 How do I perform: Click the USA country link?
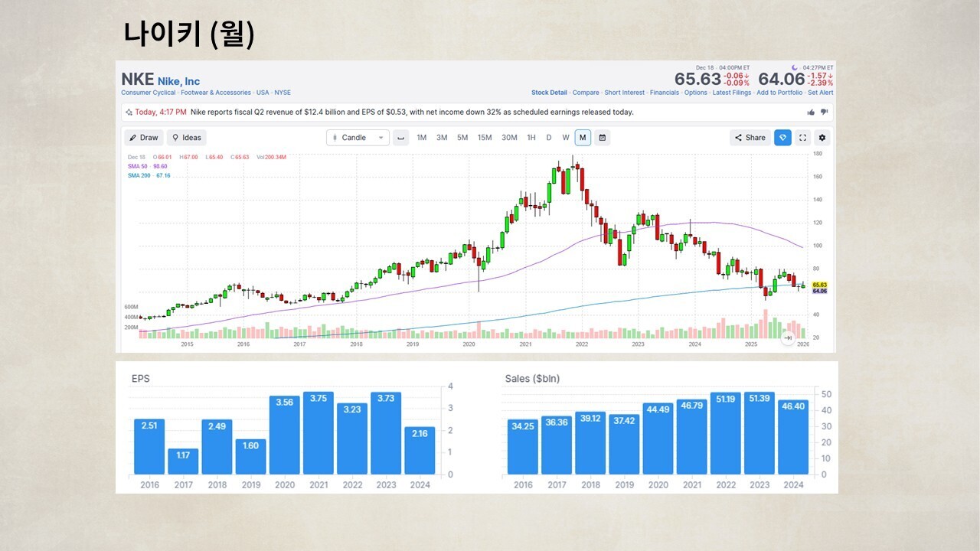click(263, 93)
